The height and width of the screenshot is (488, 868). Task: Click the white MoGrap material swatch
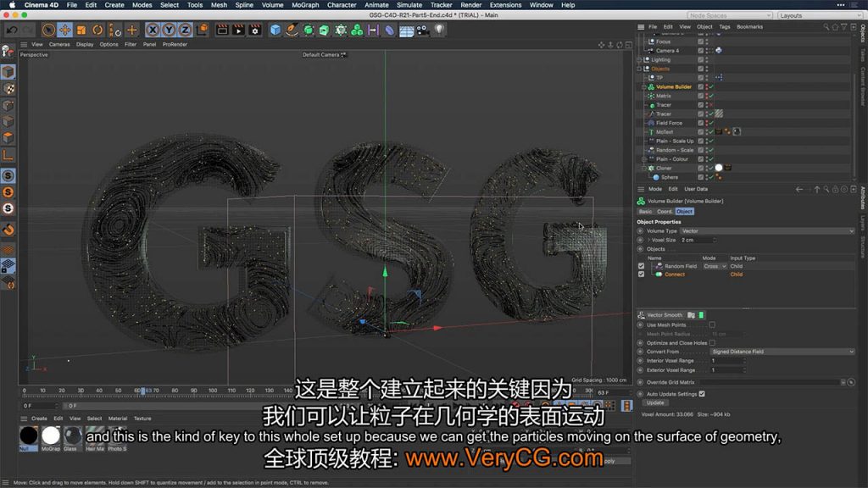pos(50,435)
